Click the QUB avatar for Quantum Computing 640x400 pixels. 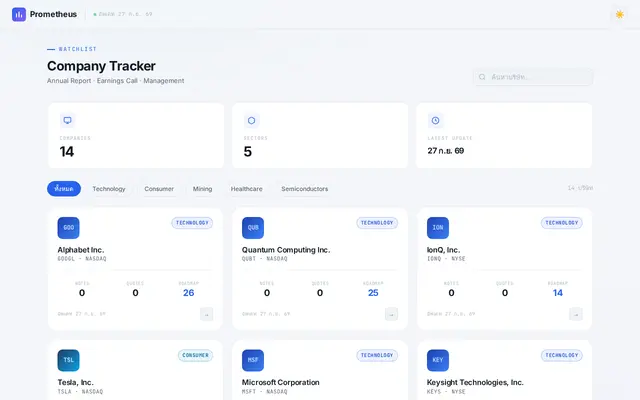click(253, 228)
